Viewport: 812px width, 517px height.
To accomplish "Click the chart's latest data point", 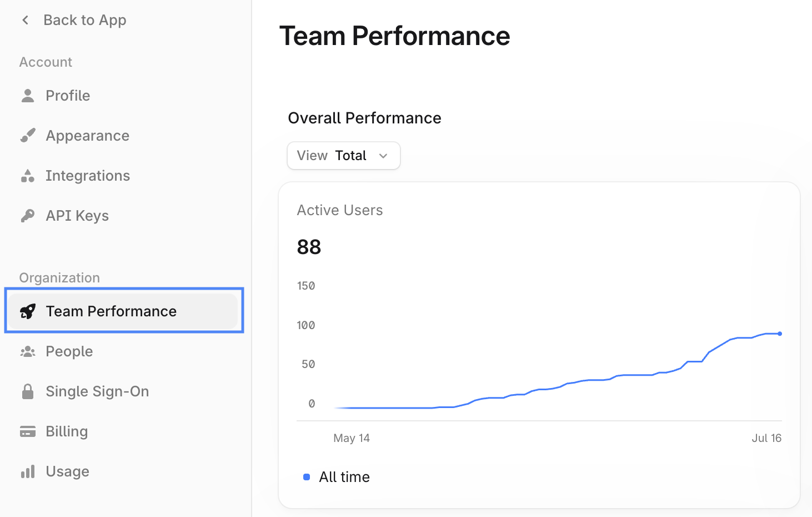I will 780,334.
